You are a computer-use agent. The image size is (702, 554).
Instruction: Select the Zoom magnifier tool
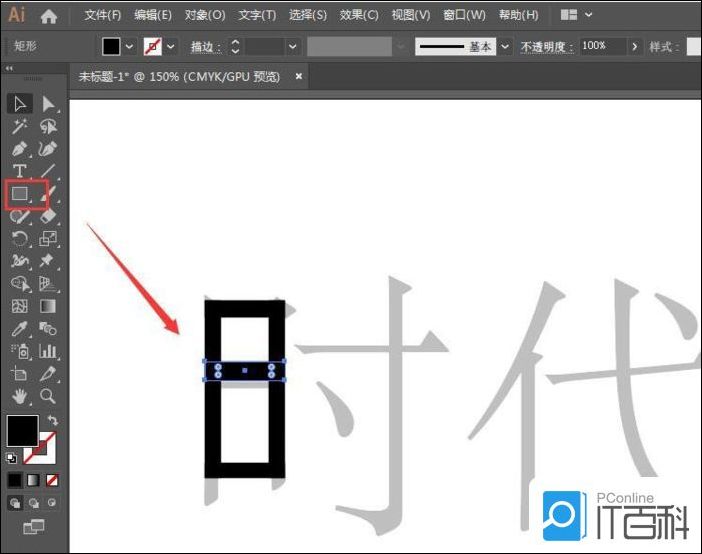[x=48, y=396]
